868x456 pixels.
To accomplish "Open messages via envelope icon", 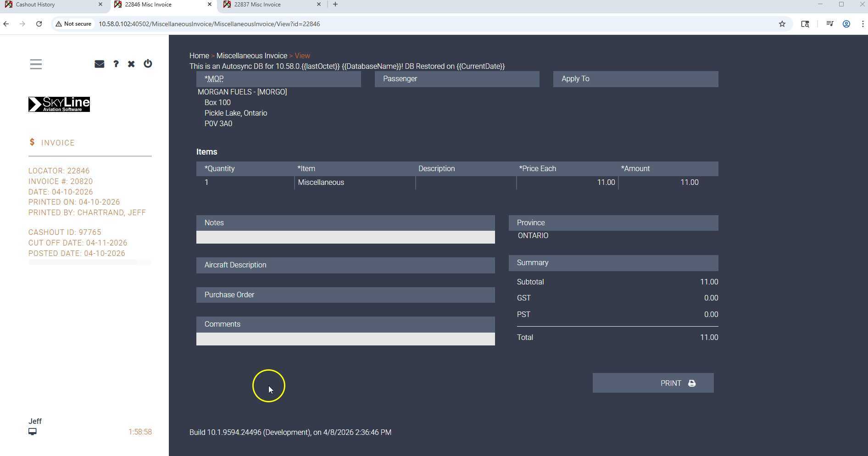I will point(99,64).
